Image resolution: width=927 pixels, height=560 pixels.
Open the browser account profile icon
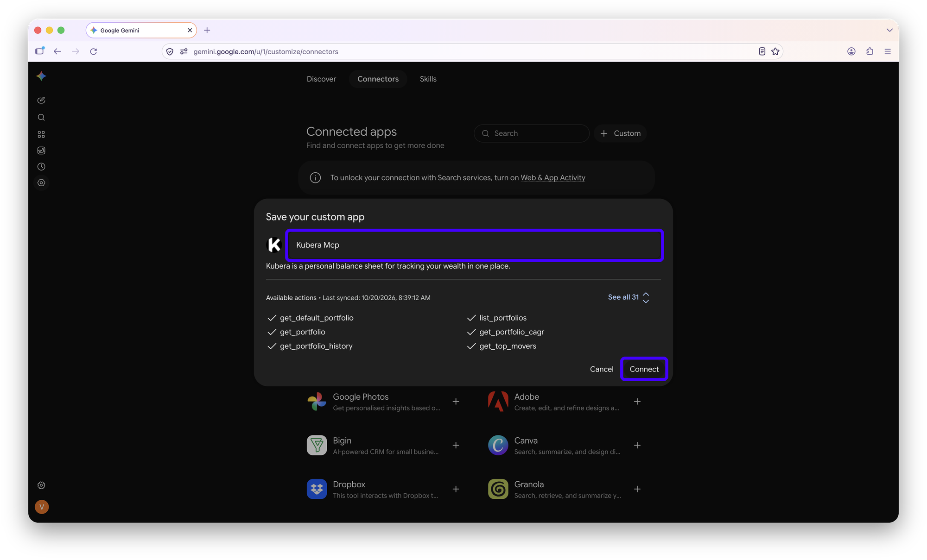(x=851, y=51)
